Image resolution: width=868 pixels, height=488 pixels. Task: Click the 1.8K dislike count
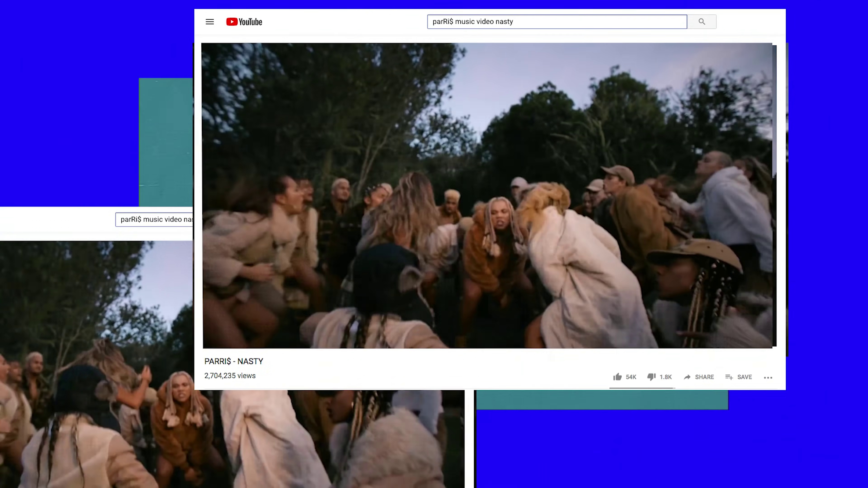click(x=665, y=377)
